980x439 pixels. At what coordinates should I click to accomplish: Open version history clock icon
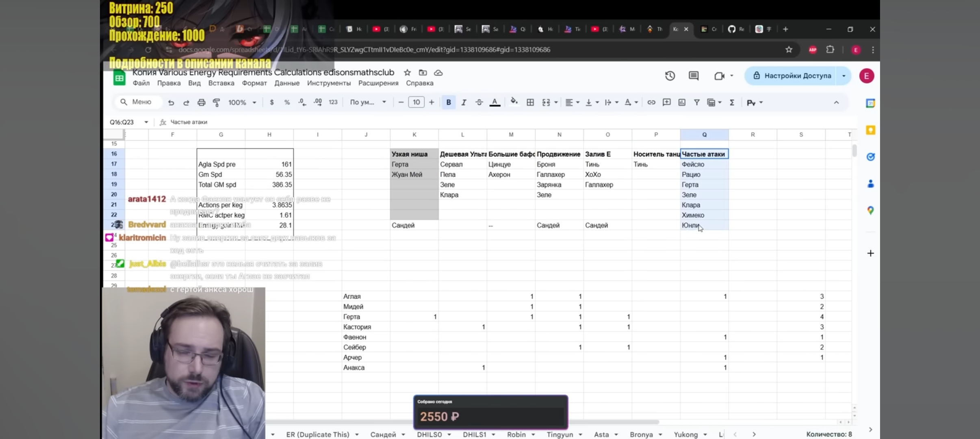(670, 76)
